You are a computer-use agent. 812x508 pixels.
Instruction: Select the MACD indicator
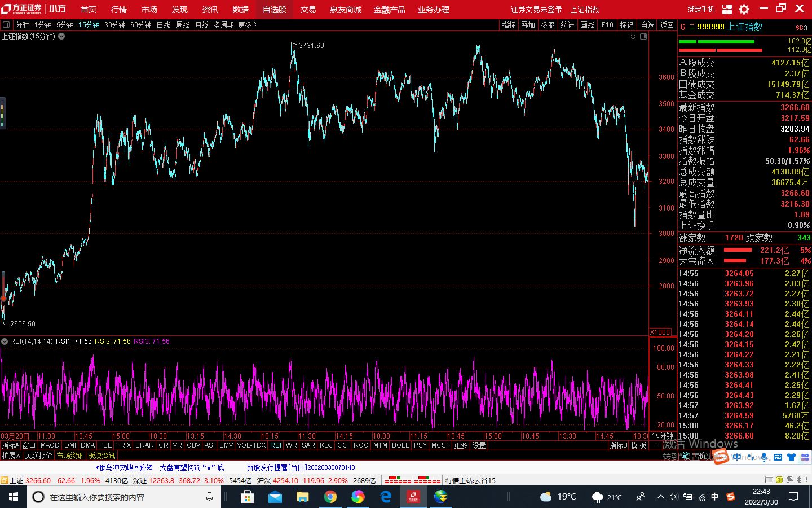click(x=50, y=445)
